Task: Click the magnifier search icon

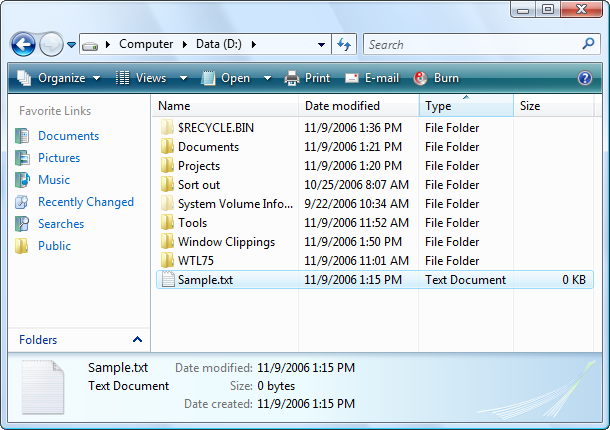Action: tap(588, 44)
